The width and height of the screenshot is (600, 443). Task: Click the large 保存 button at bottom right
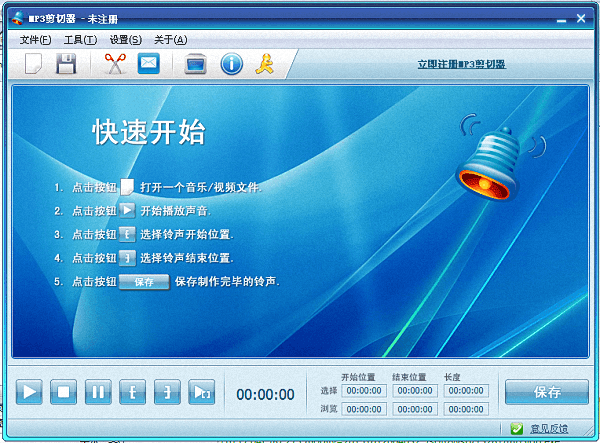click(x=546, y=392)
